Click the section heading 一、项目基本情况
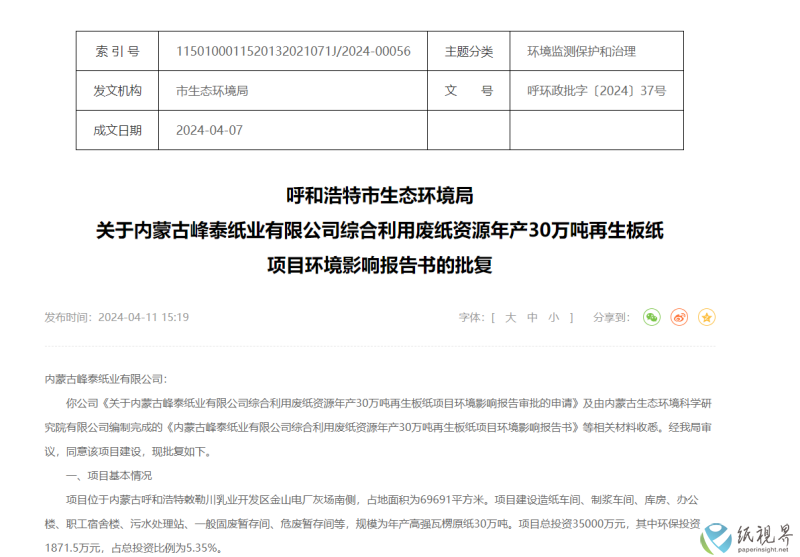Image resolution: width=800 pixels, height=557 pixels. point(109,475)
